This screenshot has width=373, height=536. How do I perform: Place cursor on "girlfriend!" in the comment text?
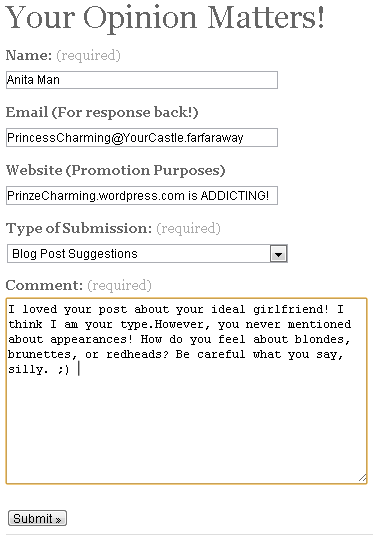291,309
